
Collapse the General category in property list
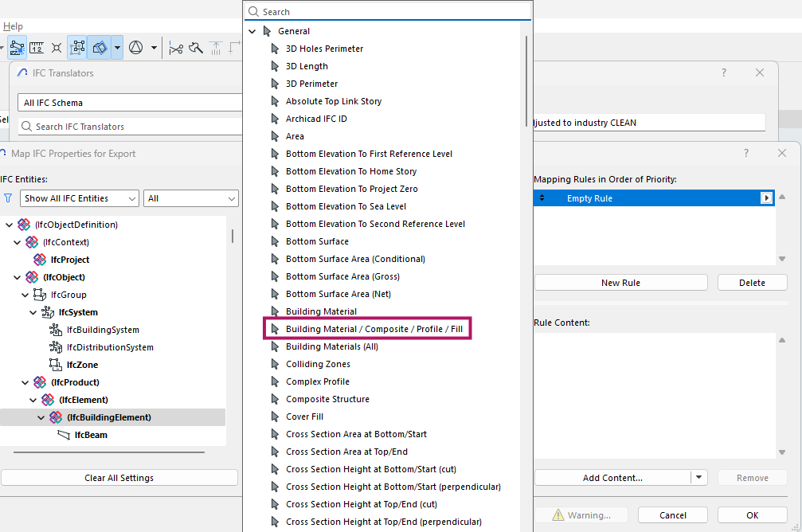(252, 32)
